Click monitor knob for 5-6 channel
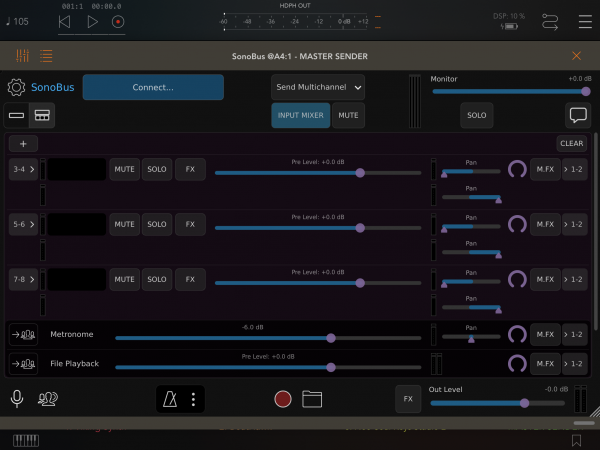600x450 pixels. [x=517, y=224]
